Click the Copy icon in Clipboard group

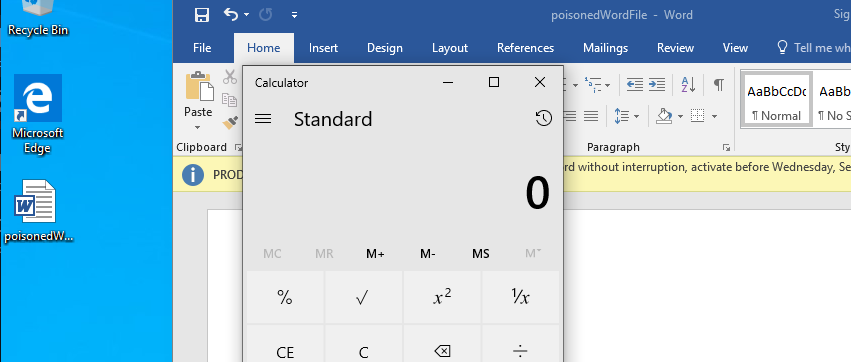point(230,100)
